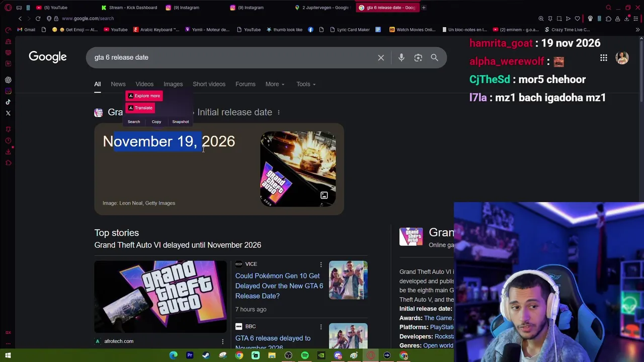The image size is (644, 362).
Task: Open ChatGPT from the browser sidebar
Action: [x=8, y=80]
